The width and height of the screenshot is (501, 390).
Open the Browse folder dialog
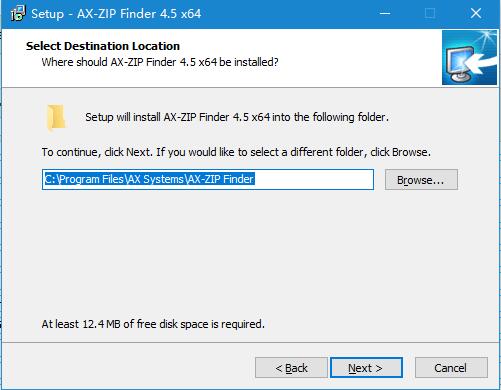pyautogui.click(x=421, y=180)
